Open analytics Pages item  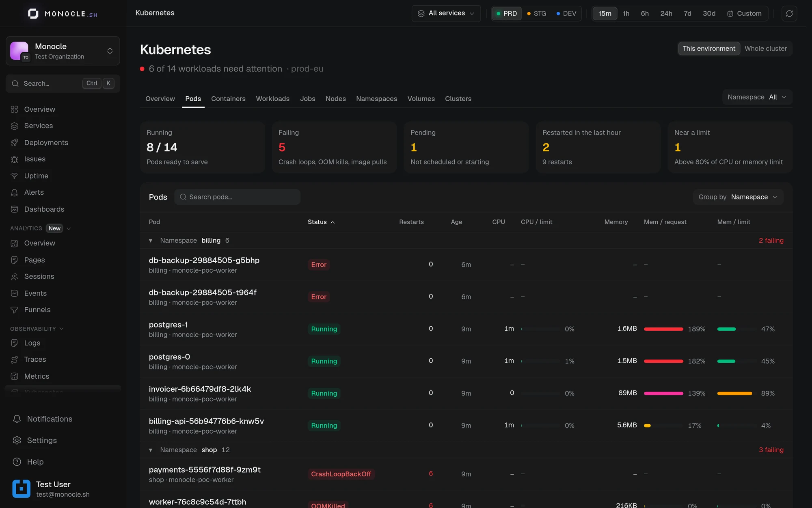[63, 260]
